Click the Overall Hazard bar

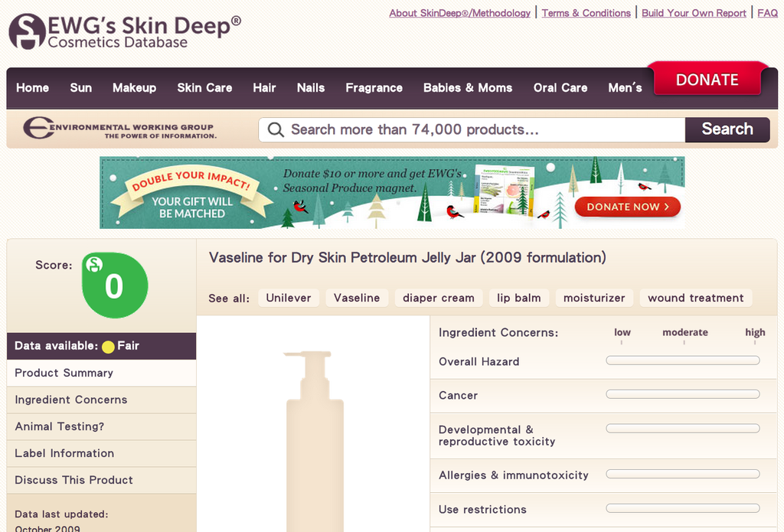click(x=683, y=361)
